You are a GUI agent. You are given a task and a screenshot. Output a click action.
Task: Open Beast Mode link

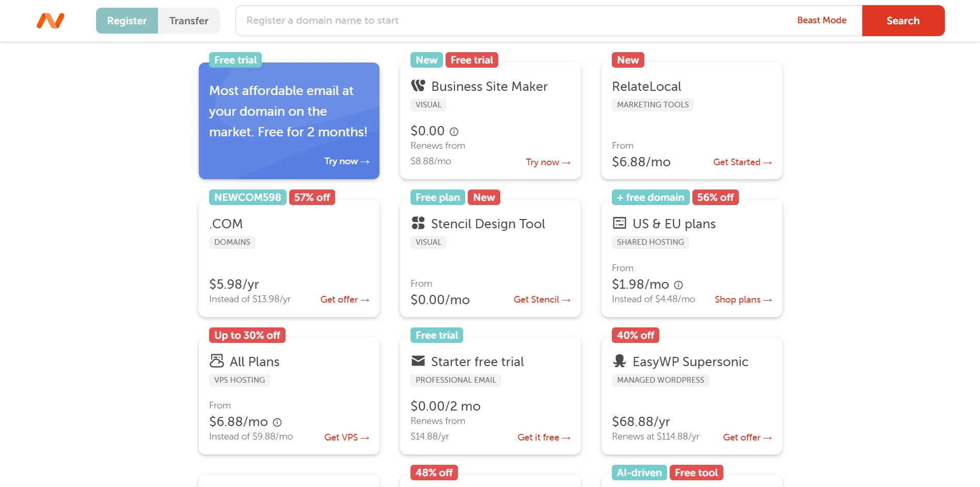[821, 20]
